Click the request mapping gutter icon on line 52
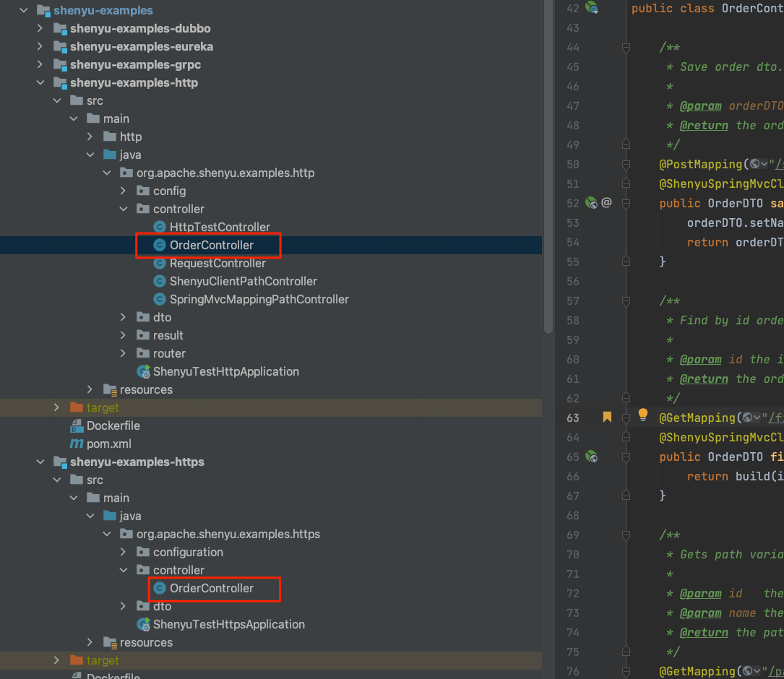Screen dimensions: 784x679 [x=592, y=202]
